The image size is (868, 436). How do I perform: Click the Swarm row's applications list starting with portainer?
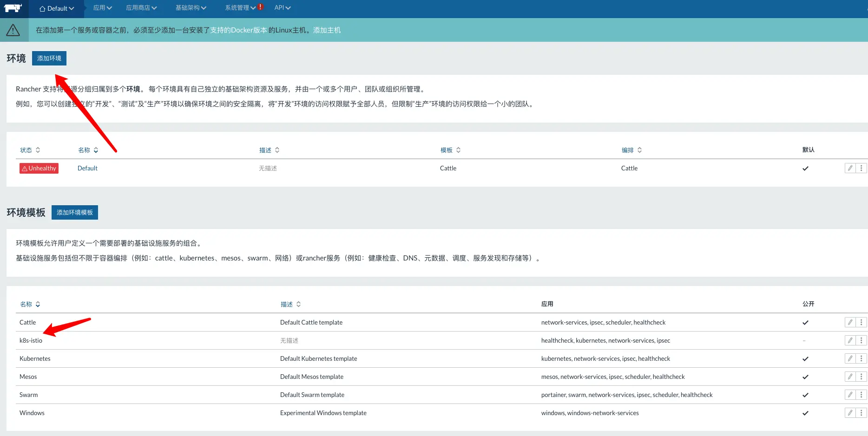627,395
